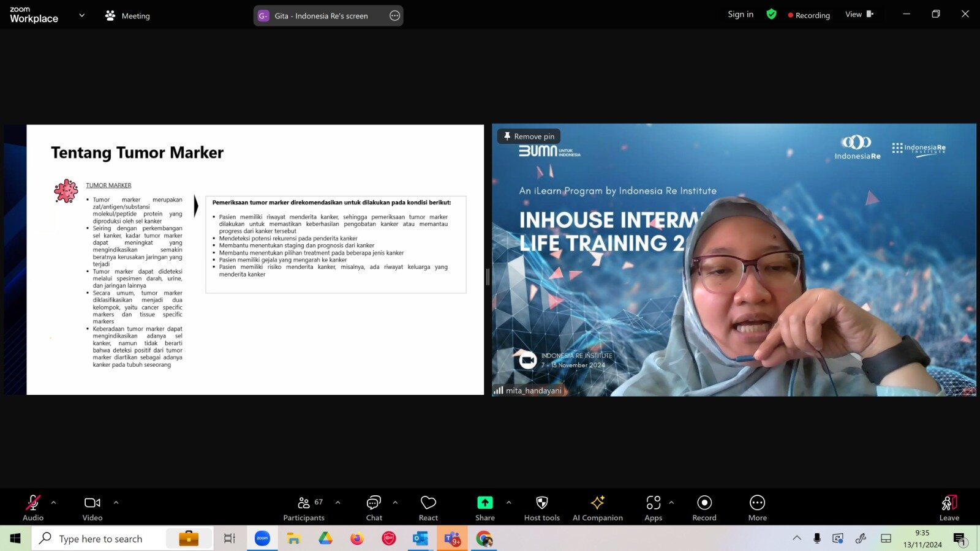Launch AI Companion sparkle icon

(598, 508)
